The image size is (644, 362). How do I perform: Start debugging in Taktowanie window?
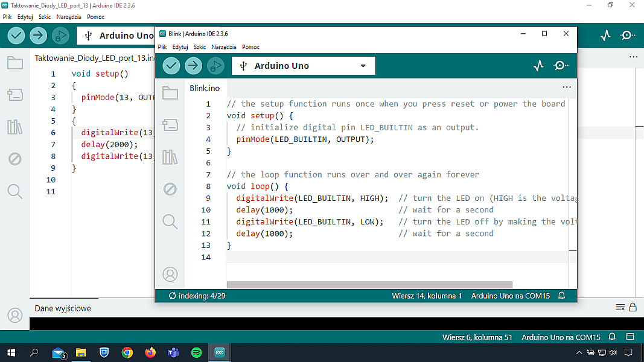60,36
